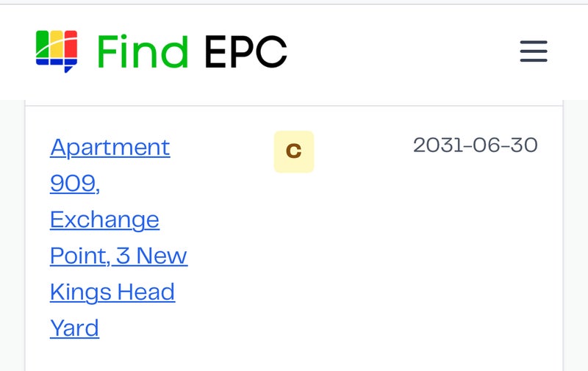Select the "Exchange" link text
Viewport: 588px width, 371px height.
(104, 219)
